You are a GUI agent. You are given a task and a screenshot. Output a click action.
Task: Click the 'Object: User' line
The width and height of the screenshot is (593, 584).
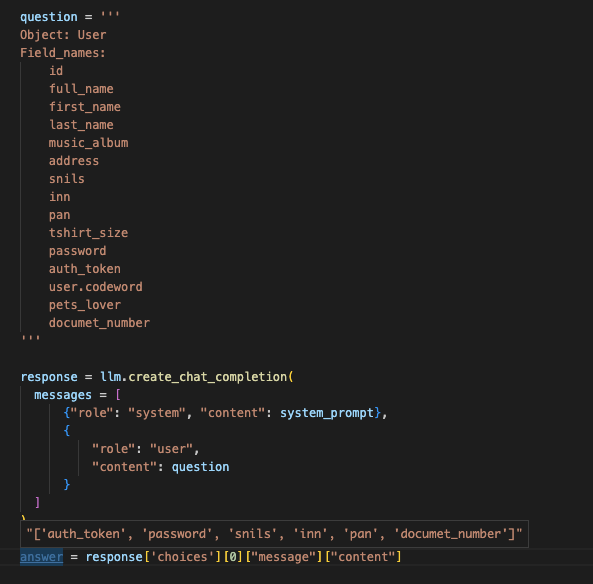[63, 35]
